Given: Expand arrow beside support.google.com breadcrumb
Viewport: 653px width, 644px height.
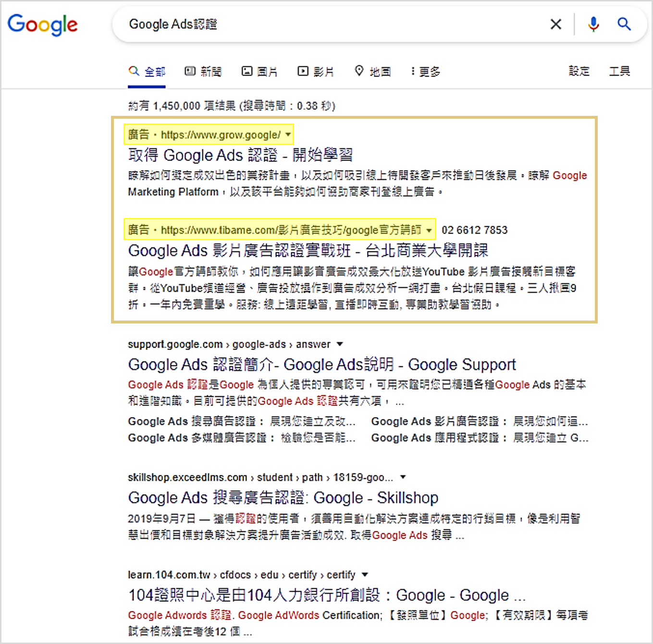Looking at the screenshot, I should tap(340, 344).
